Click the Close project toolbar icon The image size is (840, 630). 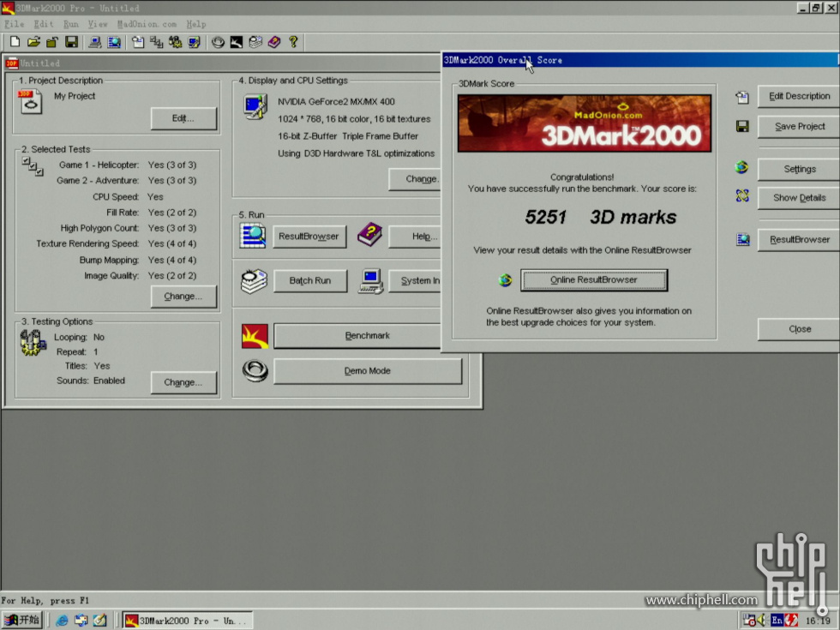pyautogui.click(x=52, y=42)
